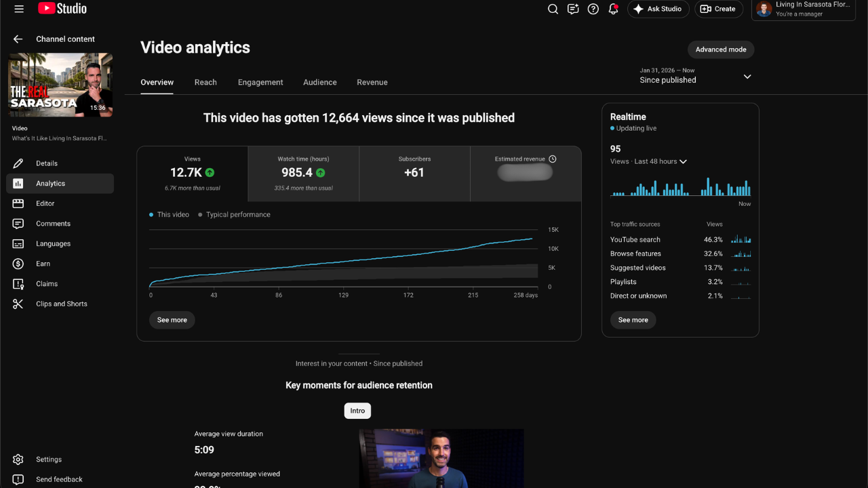
Task: Open Comments in the sidebar
Action: pos(60,224)
